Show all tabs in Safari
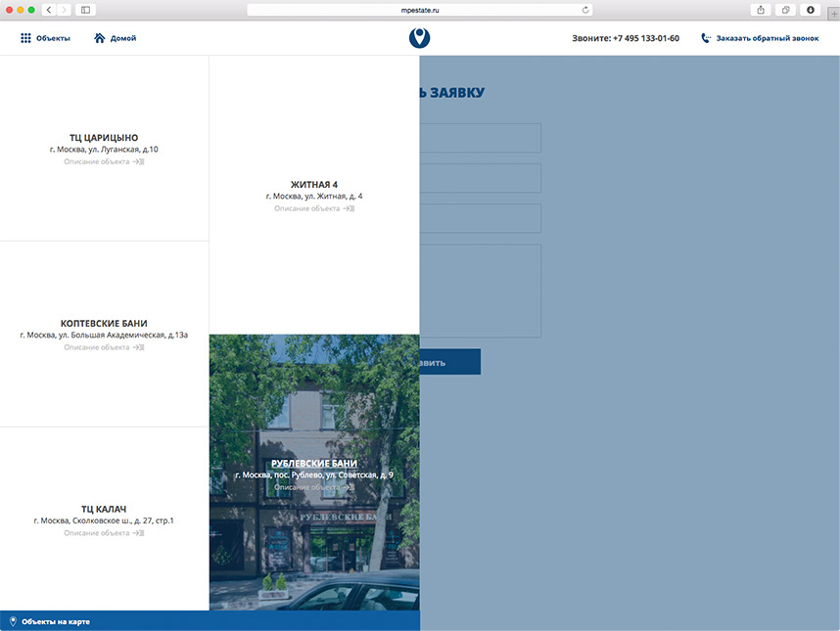 [785, 10]
